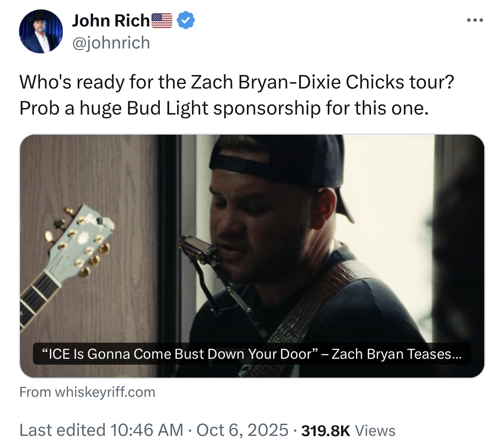This screenshot has width=504, height=442.
Task: Click the 10:46 AM timestamp
Action: (147, 430)
